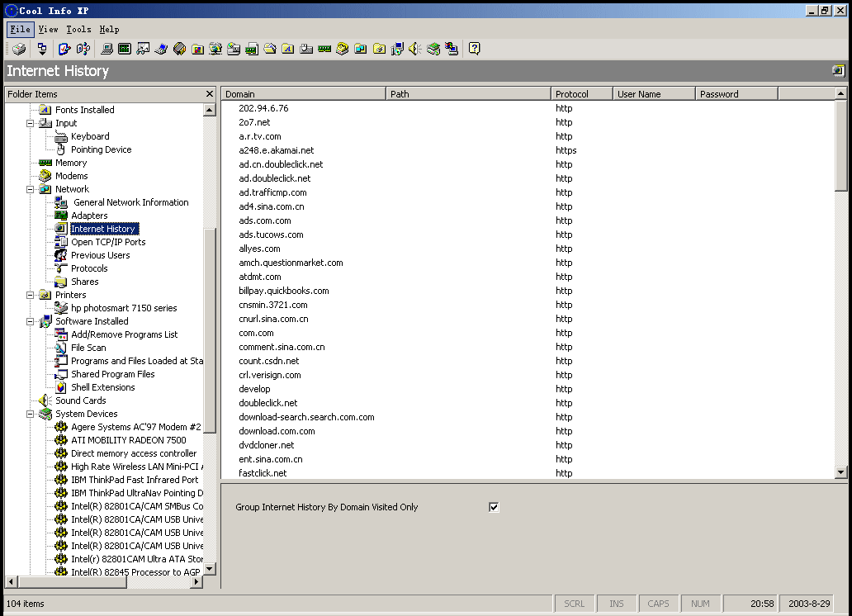Open the Help menu
852x616 pixels.
coord(109,30)
